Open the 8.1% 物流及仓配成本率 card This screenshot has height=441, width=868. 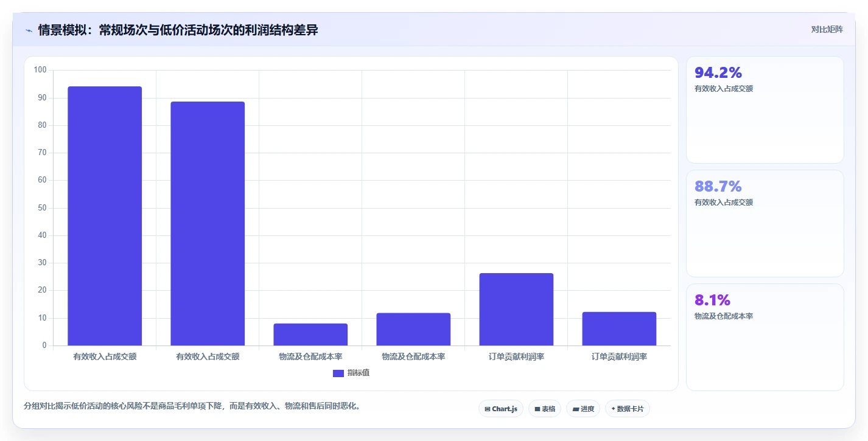pyautogui.click(x=765, y=337)
